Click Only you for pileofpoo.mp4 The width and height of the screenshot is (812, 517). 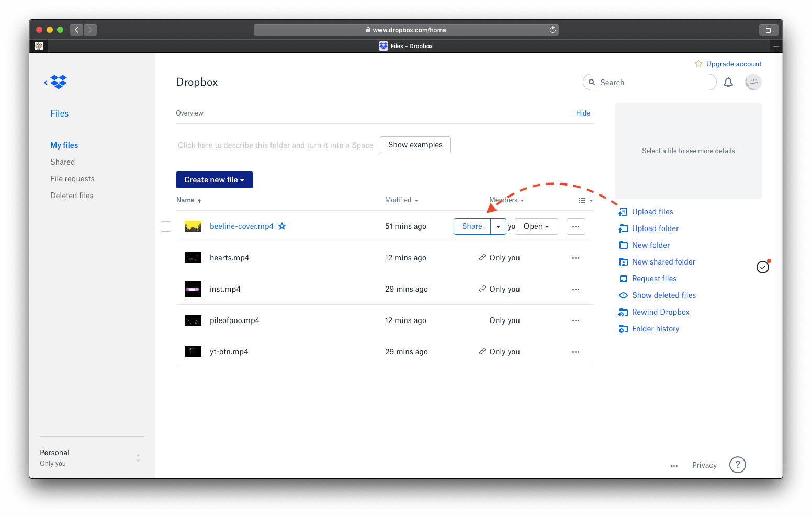click(x=505, y=320)
